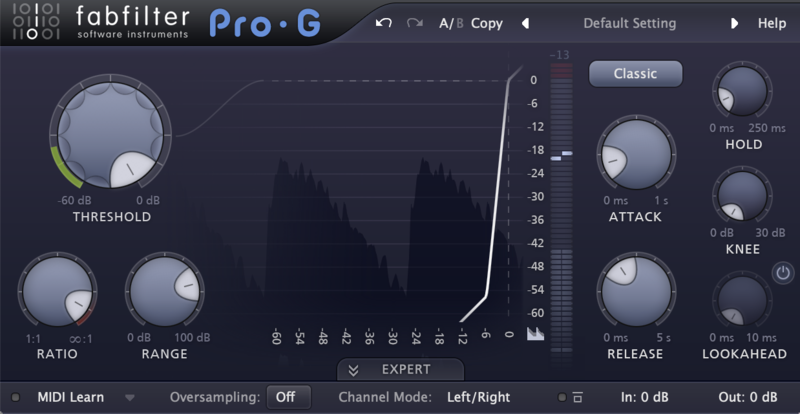
Task: Click the transfer curve in the display
Action: pos(495,204)
